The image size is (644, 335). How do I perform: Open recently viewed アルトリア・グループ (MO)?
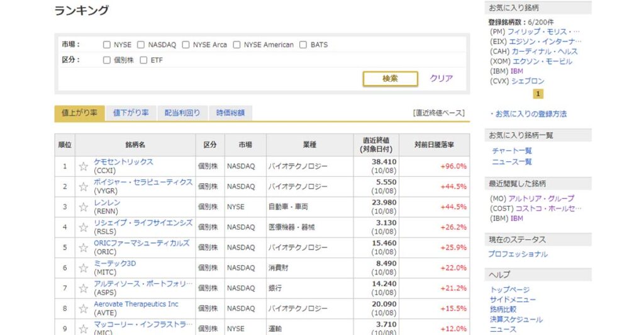[x=541, y=198]
